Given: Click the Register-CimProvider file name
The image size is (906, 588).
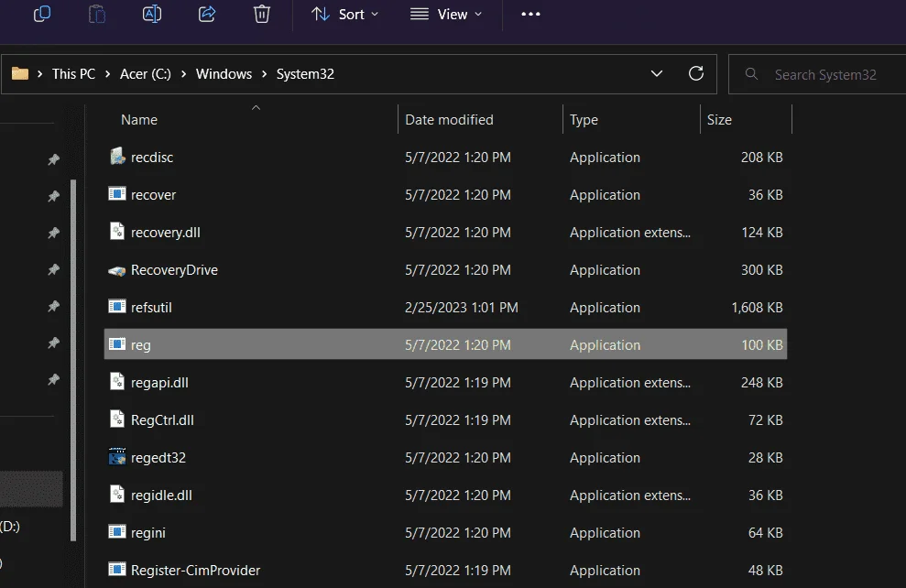Looking at the screenshot, I should (x=195, y=570).
